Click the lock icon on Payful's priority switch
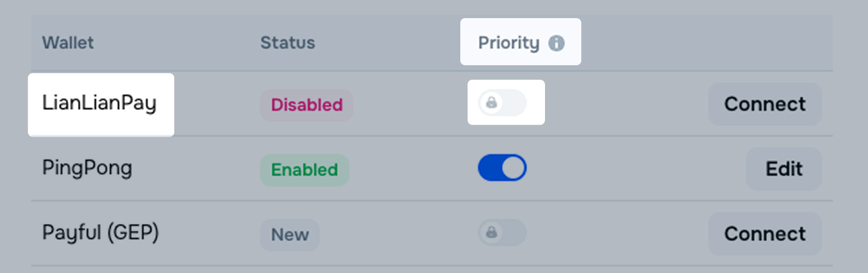The image size is (868, 273). point(491,233)
